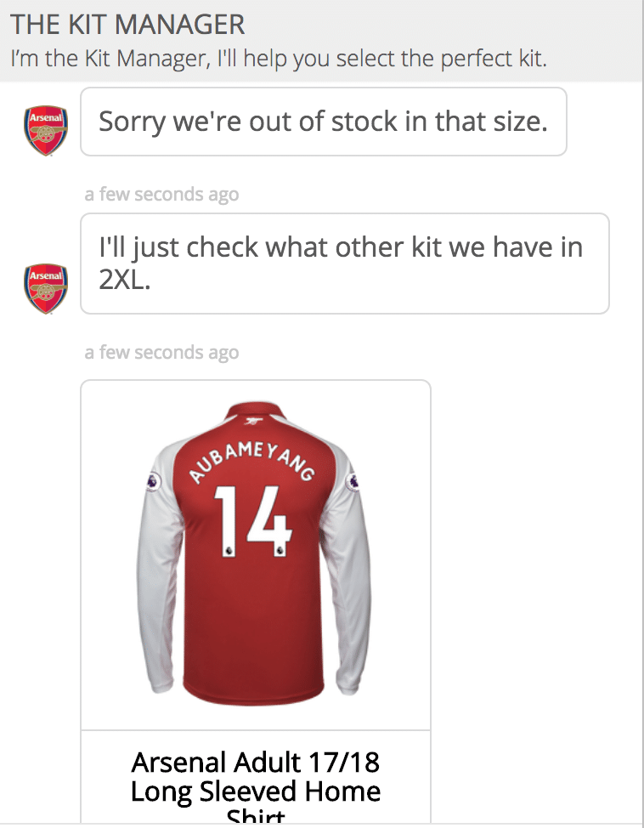Image resolution: width=644 pixels, height=828 pixels.
Task: Click the timestamp below the out-of-stock message
Action: tap(161, 195)
